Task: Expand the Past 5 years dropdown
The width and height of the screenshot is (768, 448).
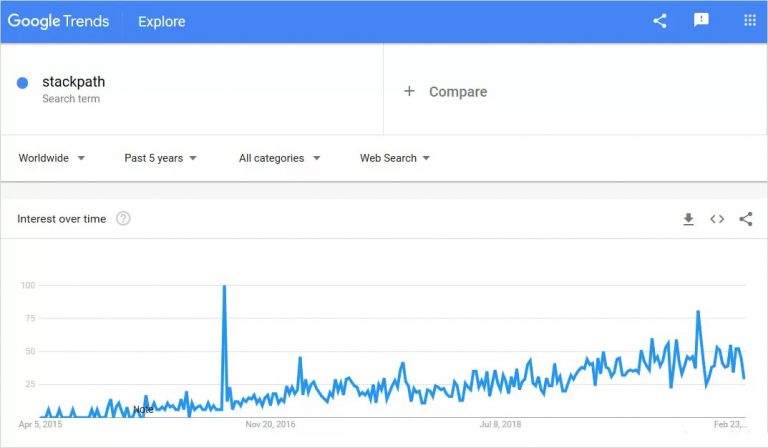Action: (160, 158)
